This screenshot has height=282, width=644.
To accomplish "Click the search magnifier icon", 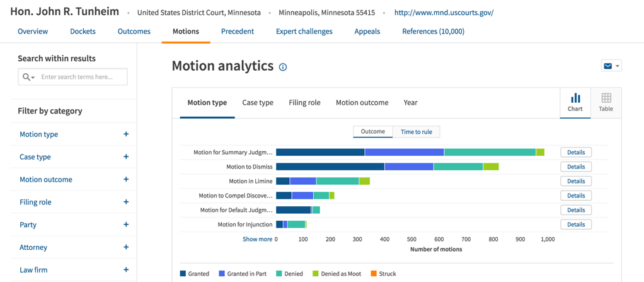I will pyautogui.click(x=27, y=77).
